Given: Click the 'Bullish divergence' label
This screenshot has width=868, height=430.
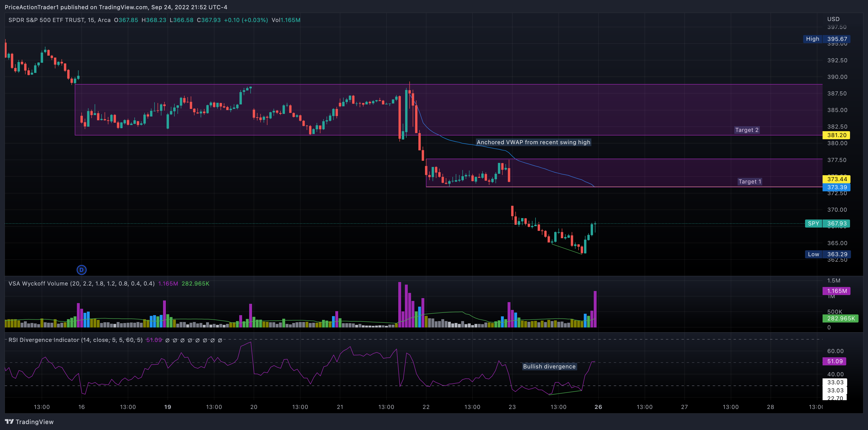Looking at the screenshot, I should 549,367.
